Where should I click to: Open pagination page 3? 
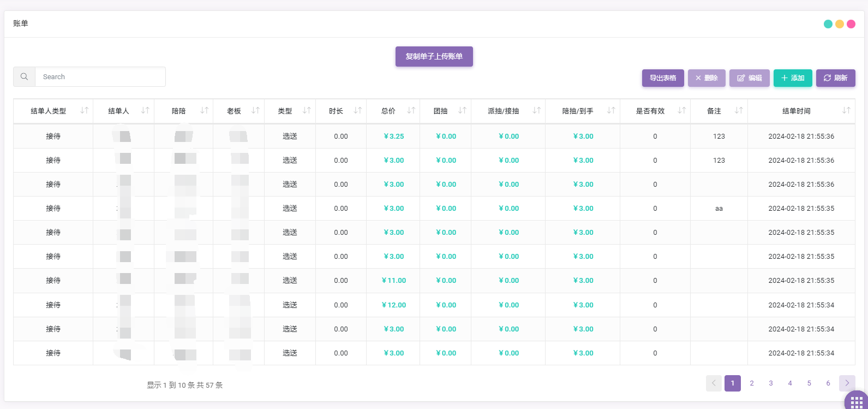pos(771,383)
